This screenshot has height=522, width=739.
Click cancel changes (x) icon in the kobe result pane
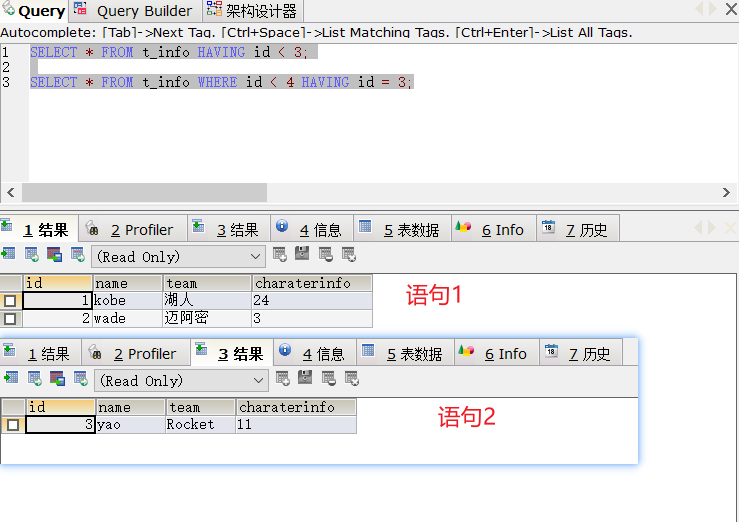349,254
